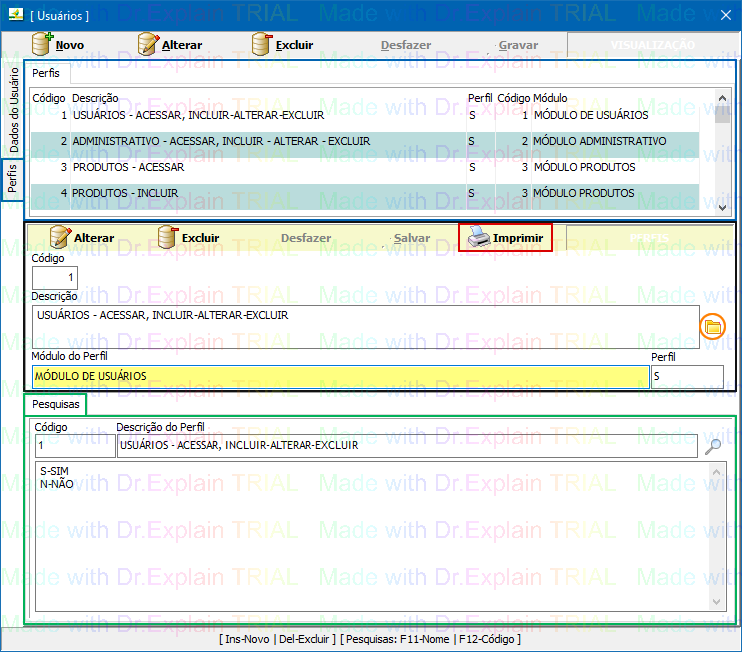742x652 pixels.
Task: Print using the Imprimir button
Action: pyautogui.click(x=505, y=238)
